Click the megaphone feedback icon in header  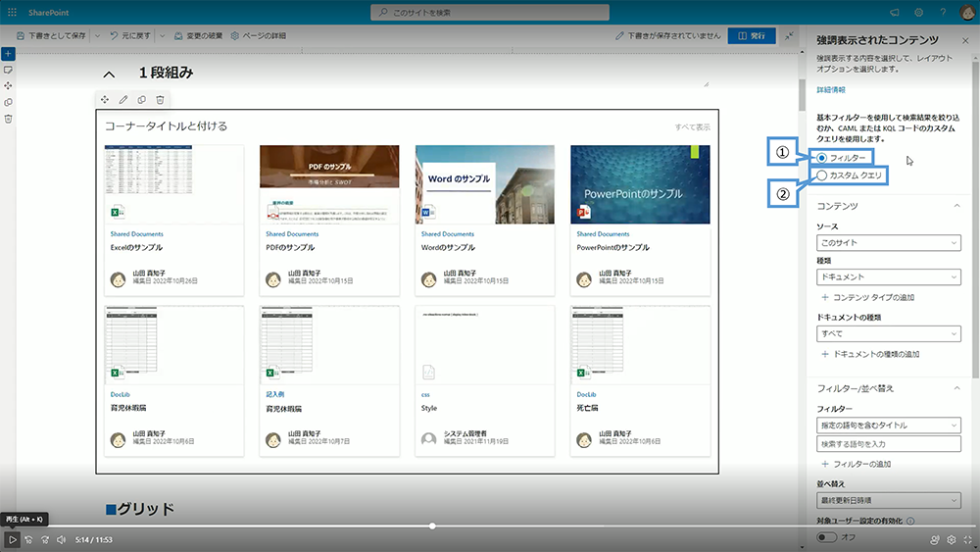click(x=895, y=13)
